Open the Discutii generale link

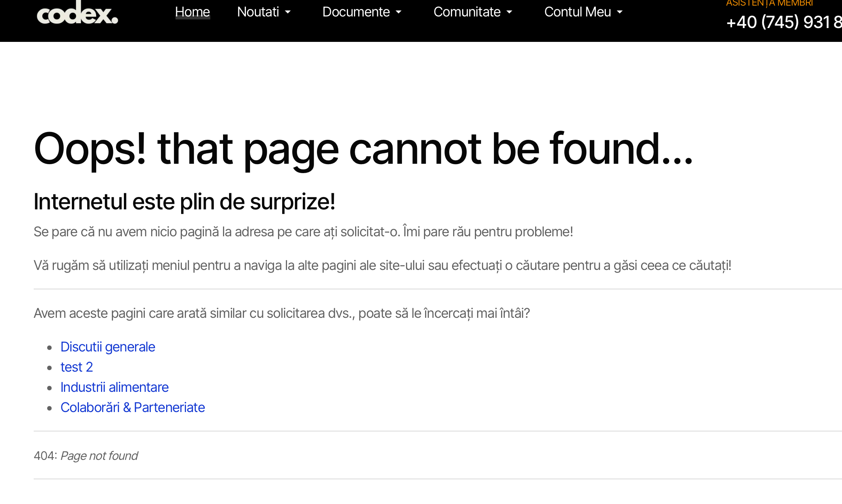point(108,347)
